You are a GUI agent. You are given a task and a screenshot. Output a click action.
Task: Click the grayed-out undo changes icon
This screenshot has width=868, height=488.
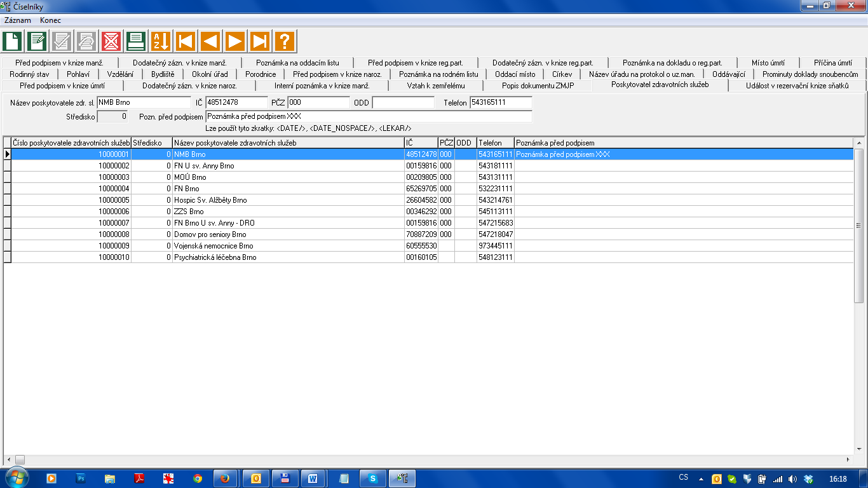86,41
